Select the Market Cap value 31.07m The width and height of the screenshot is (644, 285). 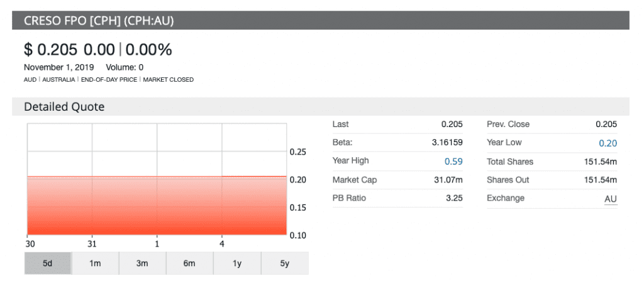(x=450, y=180)
